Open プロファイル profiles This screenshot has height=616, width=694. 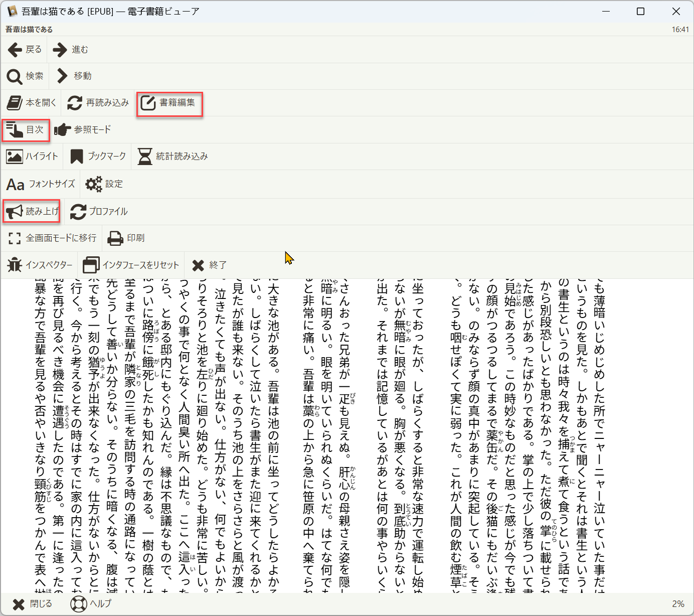[x=99, y=211]
